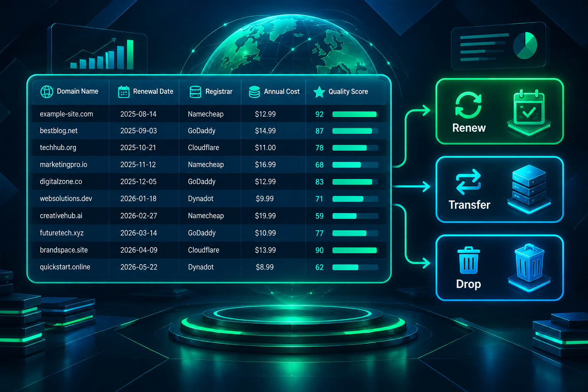This screenshot has width=588, height=392.
Task: Click renewal date 2025-08-14
Action: (138, 114)
